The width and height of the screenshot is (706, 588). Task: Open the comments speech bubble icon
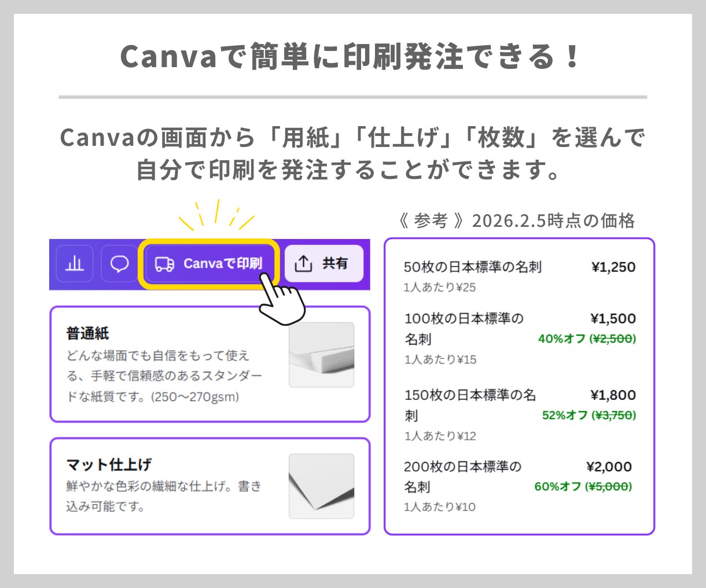point(119,264)
